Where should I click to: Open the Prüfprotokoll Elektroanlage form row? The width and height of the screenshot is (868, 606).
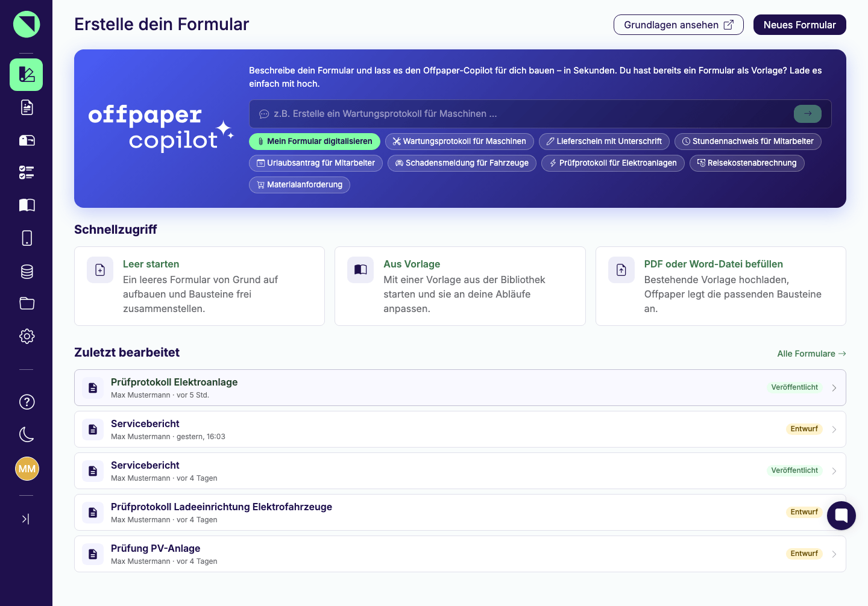(460, 388)
